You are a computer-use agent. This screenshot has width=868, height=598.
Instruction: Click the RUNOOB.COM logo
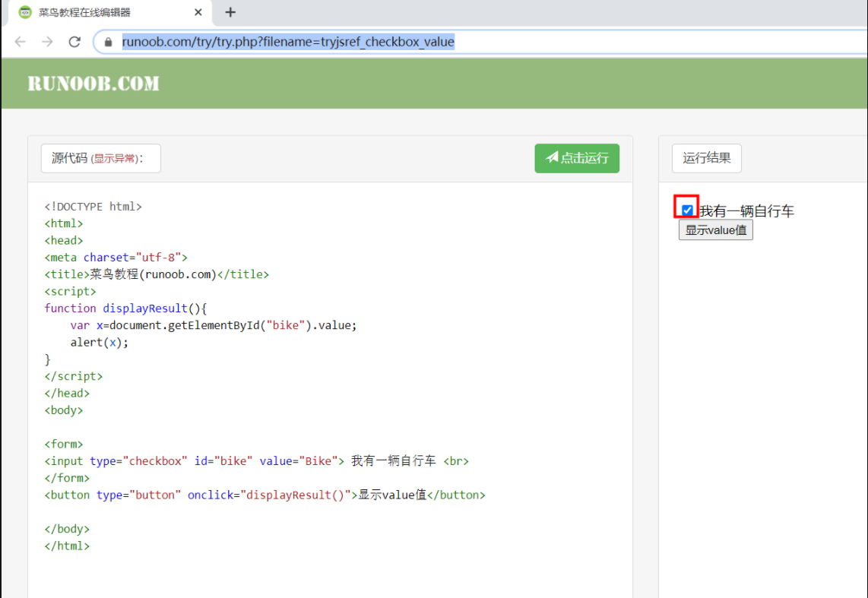(x=93, y=84)
